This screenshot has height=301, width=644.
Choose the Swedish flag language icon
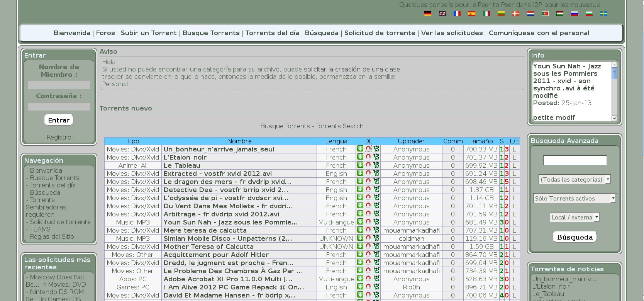(x=604, y=14)
